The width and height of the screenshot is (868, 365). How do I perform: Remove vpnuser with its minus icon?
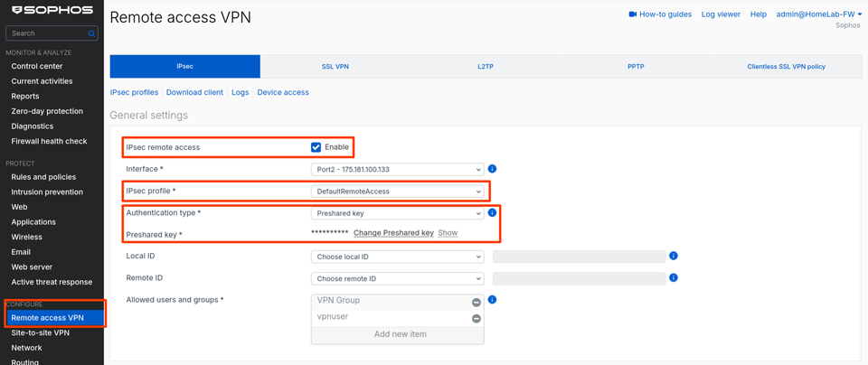[476, 319]
